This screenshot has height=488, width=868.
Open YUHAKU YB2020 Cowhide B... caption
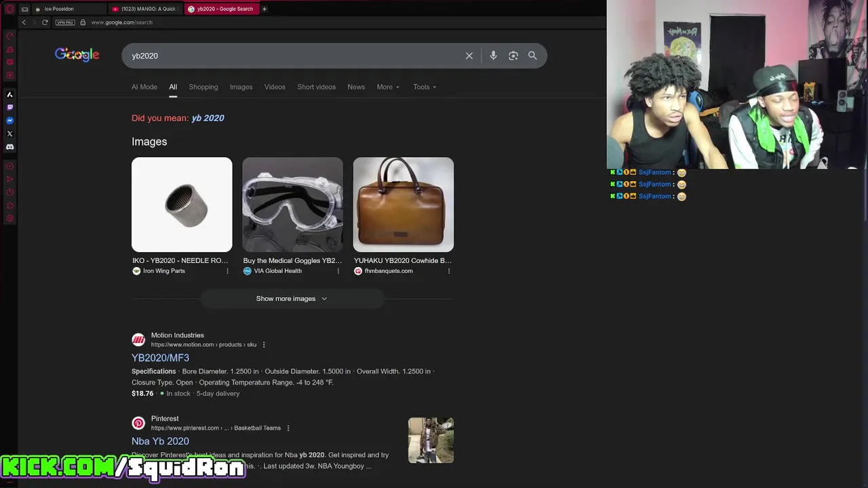coord(403,260)
